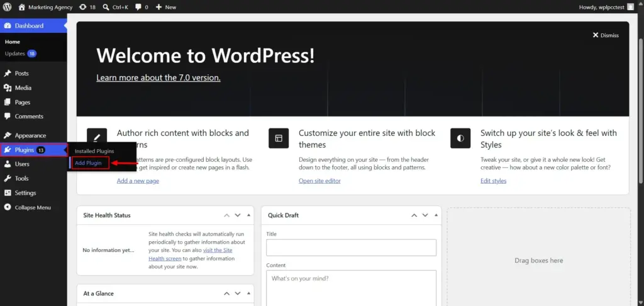Click the Comments icon in sidebar
Viewport: 644px width, 306px height.
pyautogui.click(x=8, y=116)
